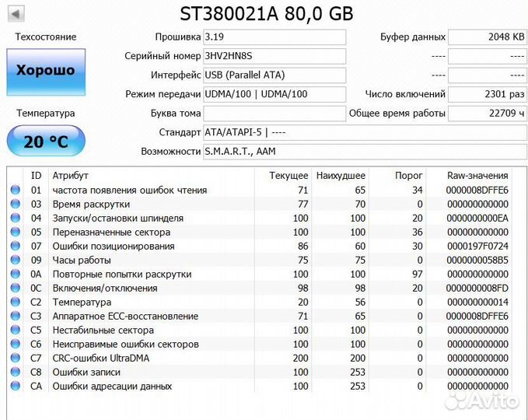
Task: Click raw value 0000000008FD
Action: [477, 289]
